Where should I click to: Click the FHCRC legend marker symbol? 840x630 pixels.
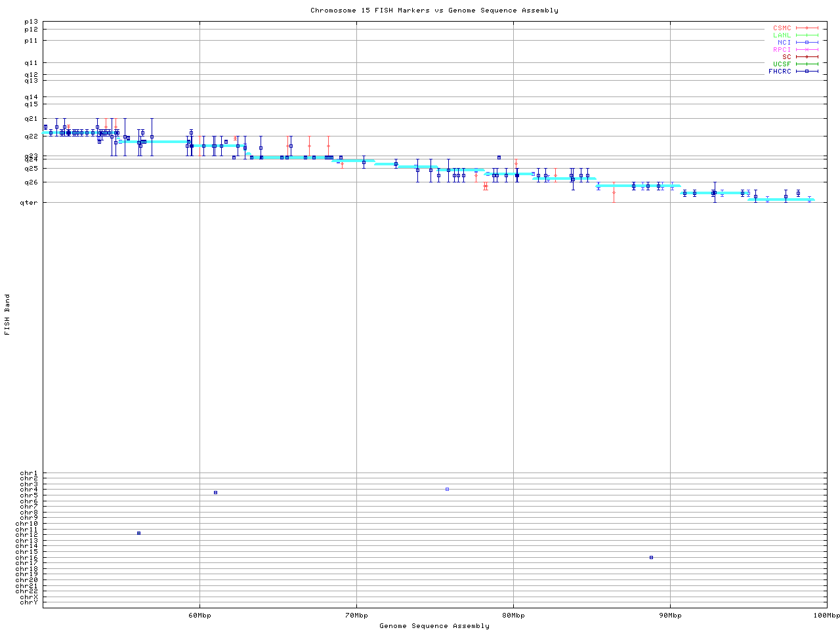point(807,72)
